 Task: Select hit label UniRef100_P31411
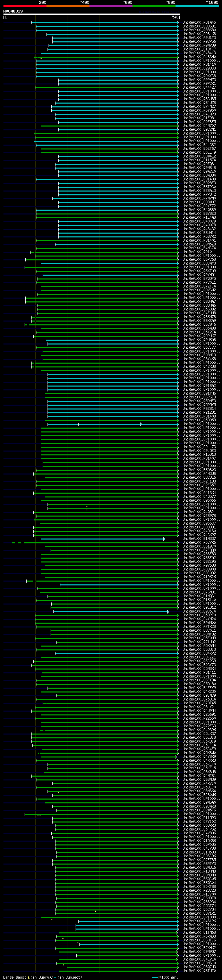pos(199,673)
